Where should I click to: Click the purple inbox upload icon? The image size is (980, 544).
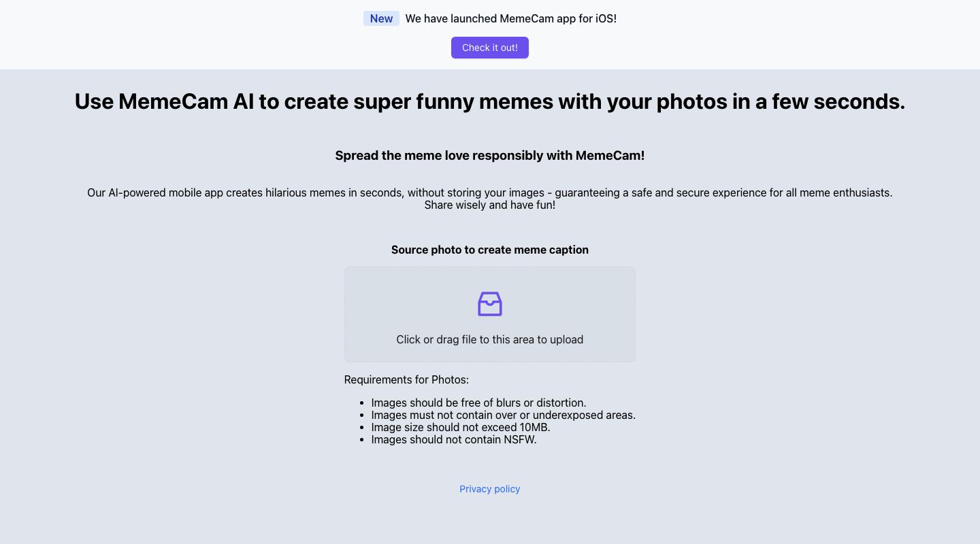coord(489,304)
